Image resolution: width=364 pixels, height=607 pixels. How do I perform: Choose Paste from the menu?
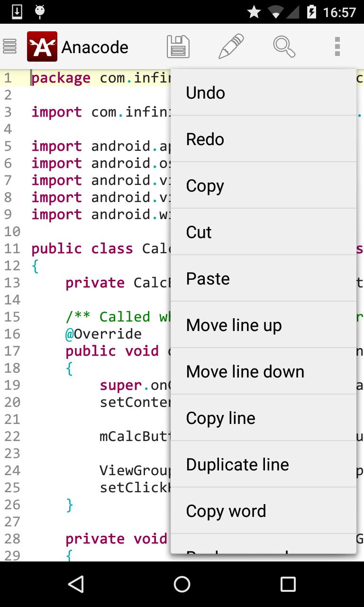point(263,279)
